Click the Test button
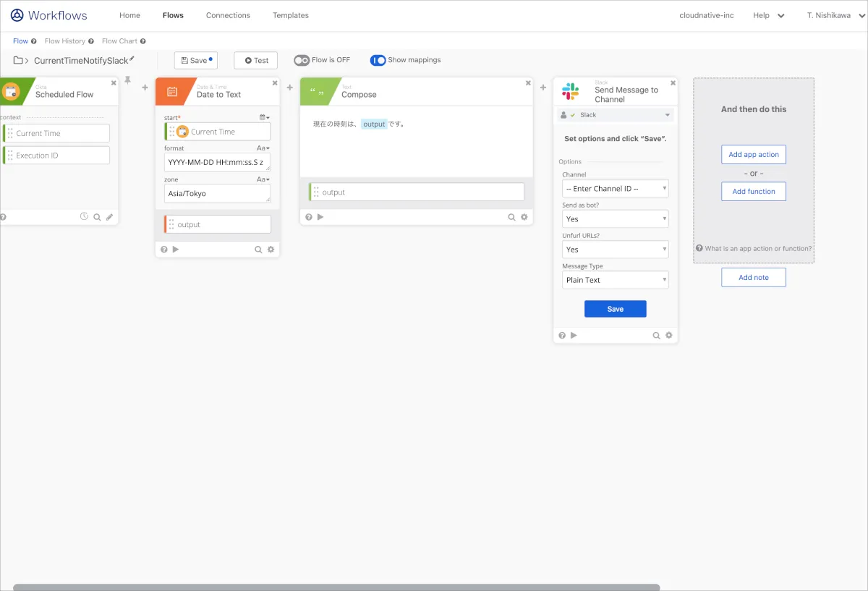 tap(256, 61)
